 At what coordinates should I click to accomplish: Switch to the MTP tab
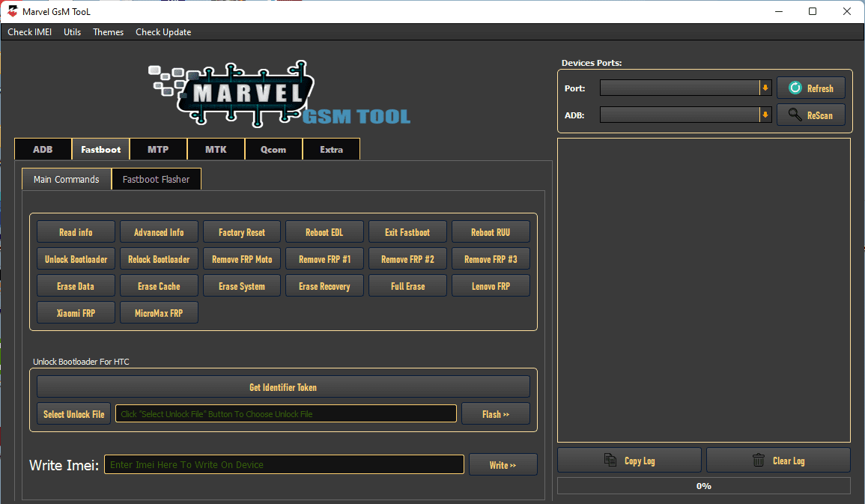tap(158, 150)
